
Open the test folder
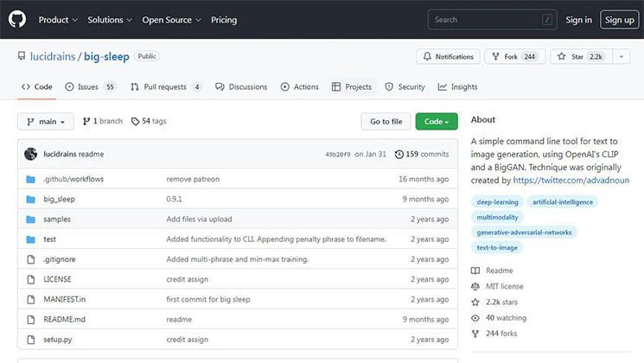coord(49,239)
